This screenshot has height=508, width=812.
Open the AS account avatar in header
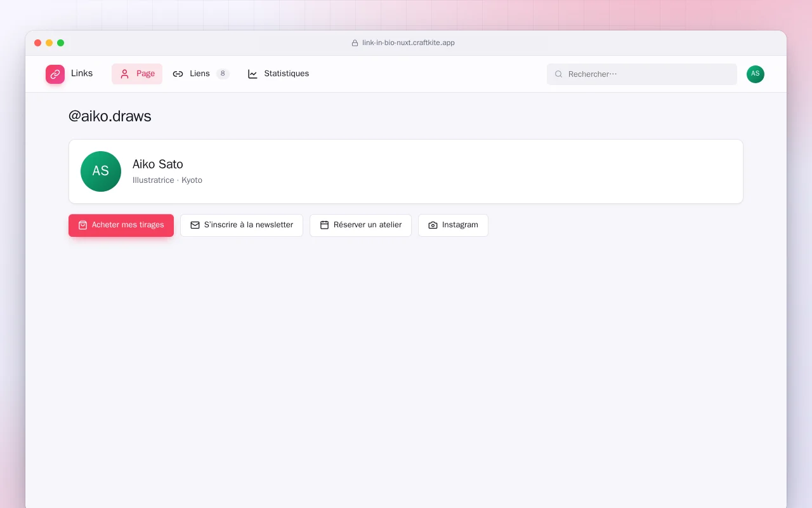pyautogui.click(x=756, y=74)
